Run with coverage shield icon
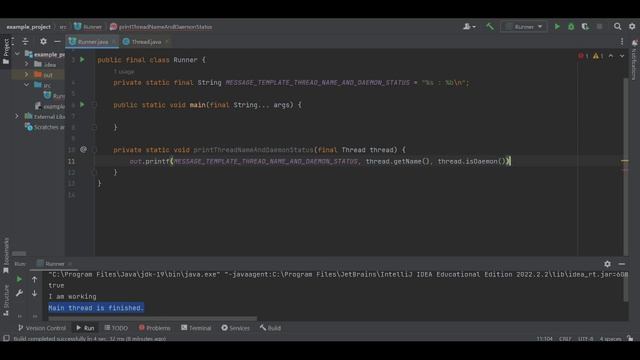The height and width of the screenshot is (360, 640). 585,27
